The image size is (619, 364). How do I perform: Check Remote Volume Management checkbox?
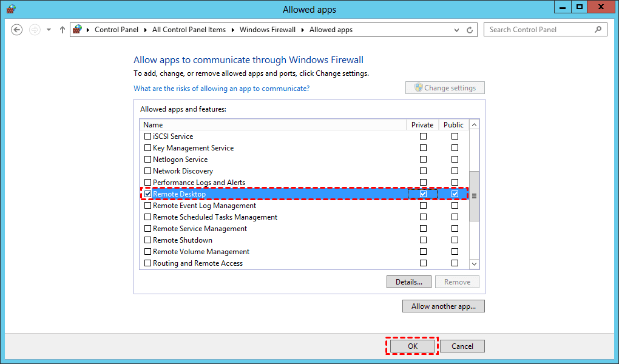pos(147,252)
